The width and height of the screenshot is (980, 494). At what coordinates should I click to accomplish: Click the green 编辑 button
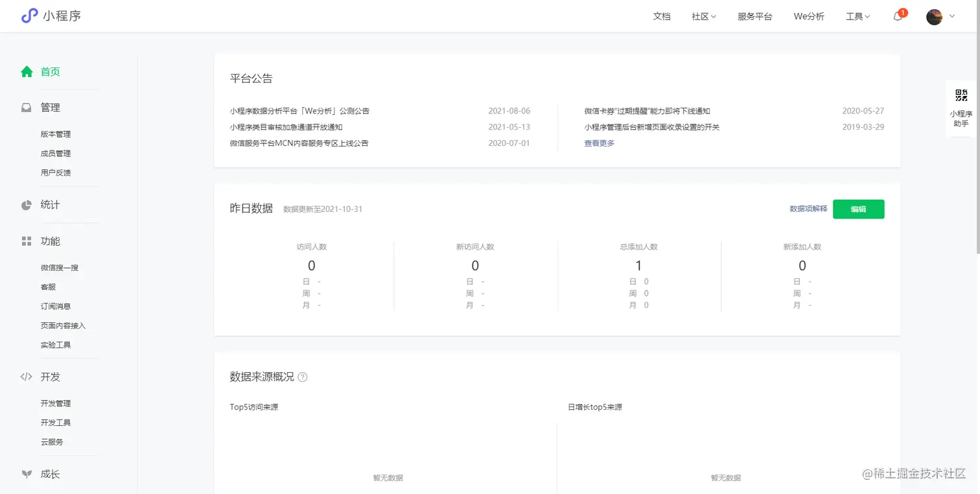click(x=858, y=209)
